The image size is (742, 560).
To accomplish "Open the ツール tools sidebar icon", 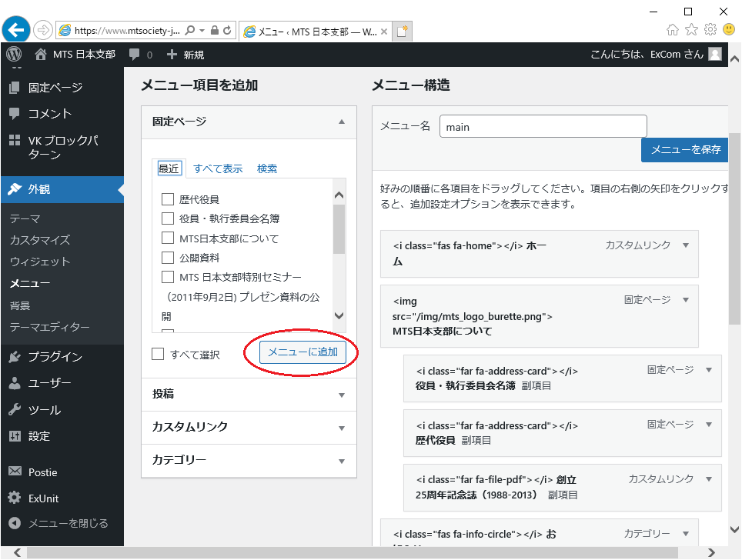I will [x=15, y=410].
